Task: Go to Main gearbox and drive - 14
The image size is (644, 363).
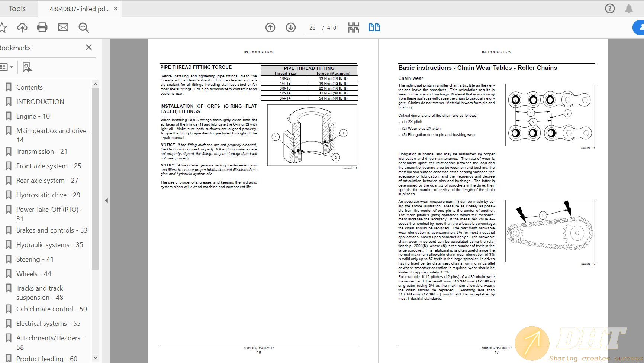Action: [54, 135]
